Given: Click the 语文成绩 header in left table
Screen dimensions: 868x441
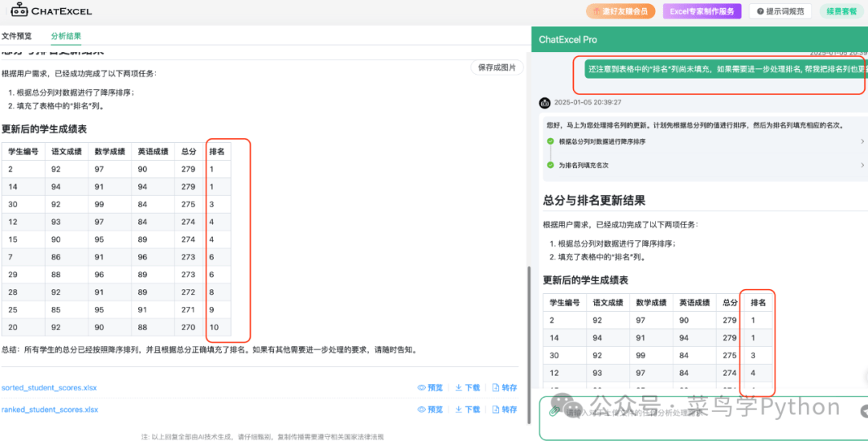Looking at the screenshot, I should (67, 152).
